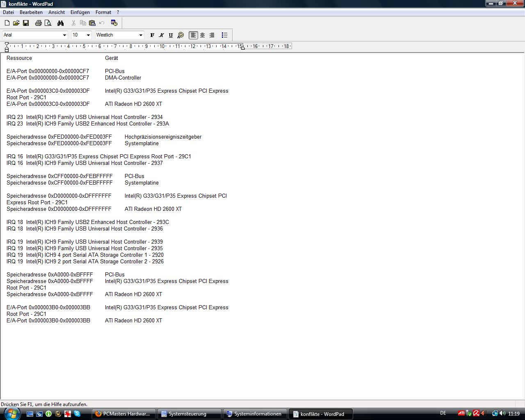Open Find with the binoculars icon
This screenshot has width=525, height=420.
(x=60, y=23)
